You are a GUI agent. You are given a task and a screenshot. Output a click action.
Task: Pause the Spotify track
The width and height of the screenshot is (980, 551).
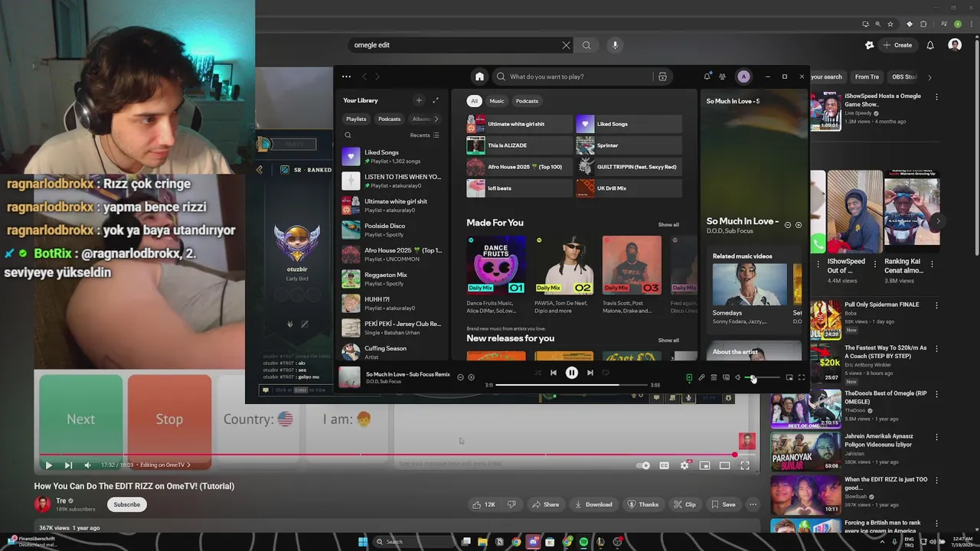pos(572,373)
